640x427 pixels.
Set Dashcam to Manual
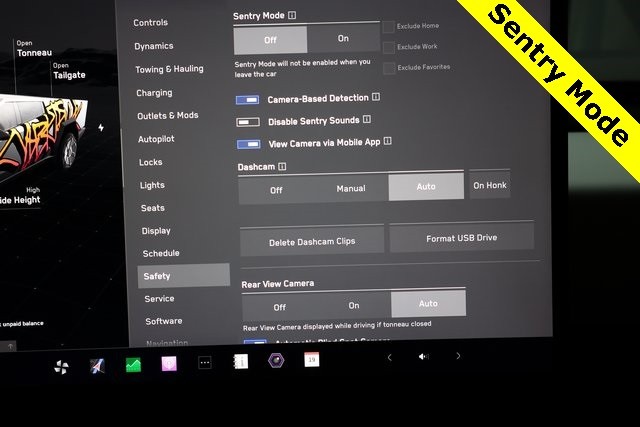[x=351, y=188]
